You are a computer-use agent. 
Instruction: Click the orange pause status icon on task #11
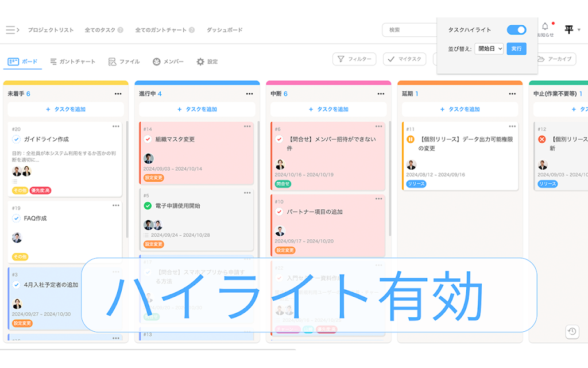tap(411, 139)
